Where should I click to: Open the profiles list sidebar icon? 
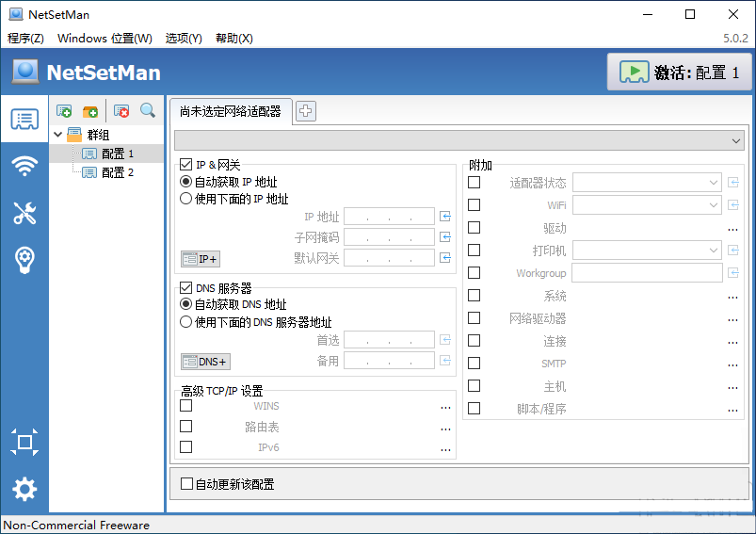tap(24, 120)
